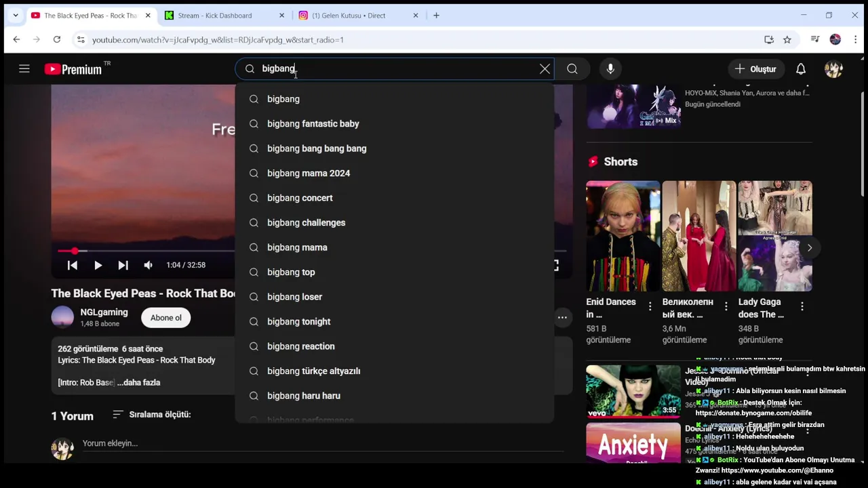Close the Kick Dashboard tab
This screenshot has height=488, width=868.
tap(281, 15)
